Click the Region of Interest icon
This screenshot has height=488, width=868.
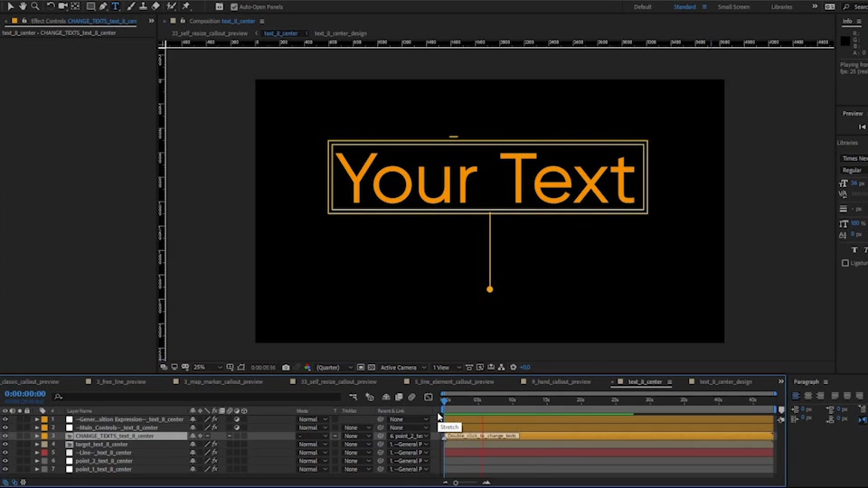[361, 368]
